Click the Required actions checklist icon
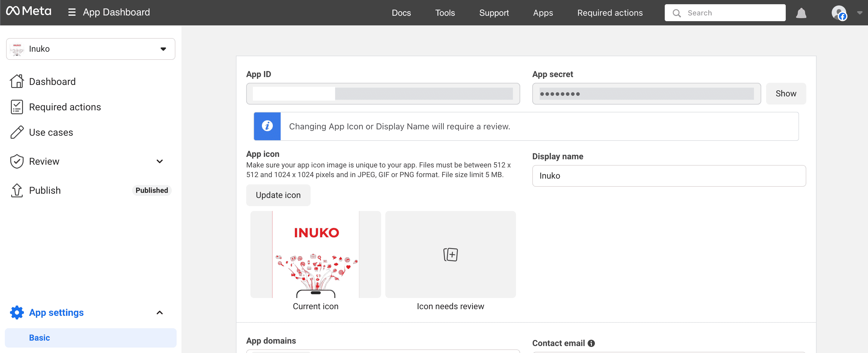The image size is (868, 353). coord(17,107)
